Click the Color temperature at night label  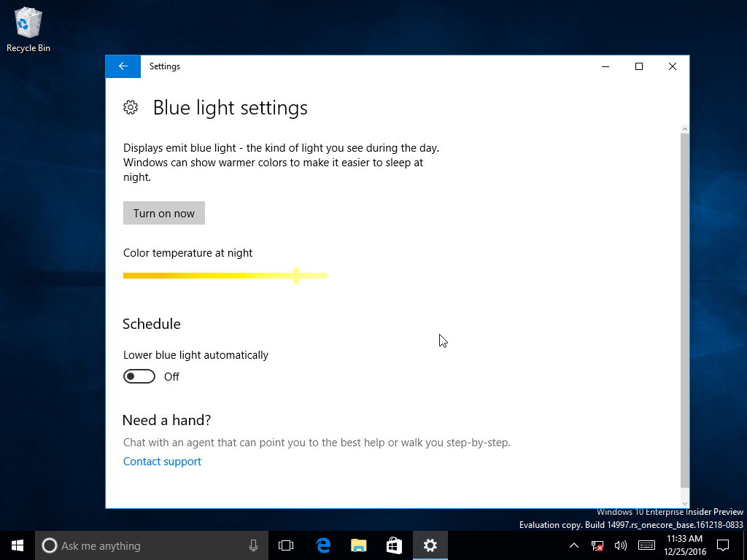tap(187, 253)
